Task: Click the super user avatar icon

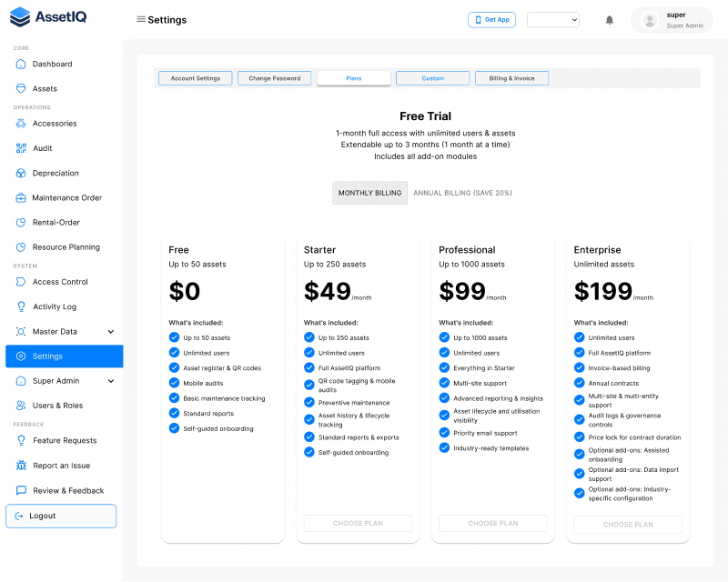Action: (x=650, y=20)
